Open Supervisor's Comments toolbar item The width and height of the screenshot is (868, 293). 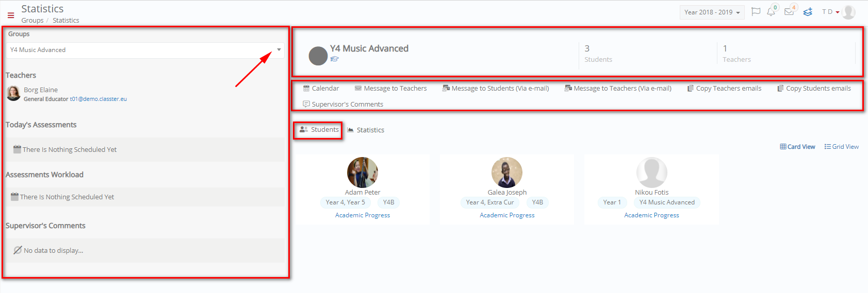click(x=343, y=105)
